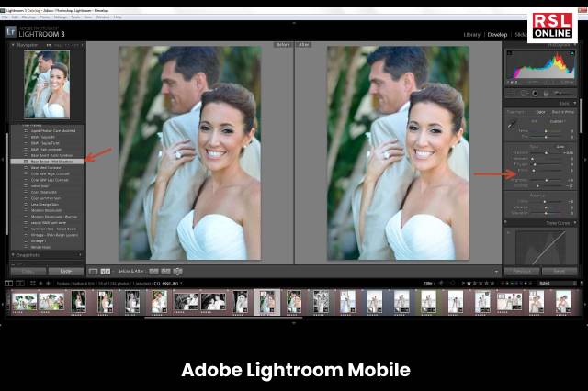Hide filmstrip with bottom arrow
Viewport: 588px width, 391px height.
(x=294, y=323)
